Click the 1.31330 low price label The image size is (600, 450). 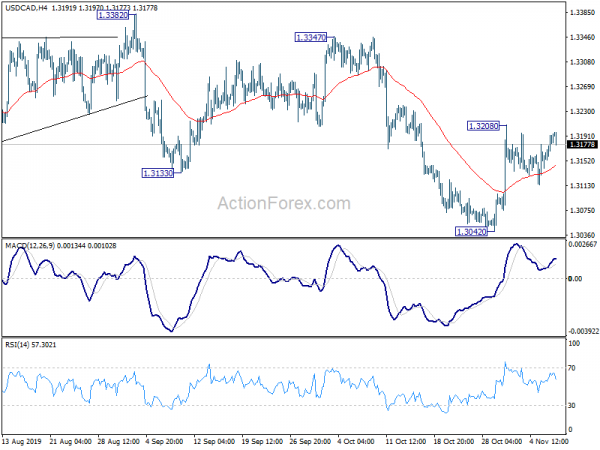click(x=158, y=173)
